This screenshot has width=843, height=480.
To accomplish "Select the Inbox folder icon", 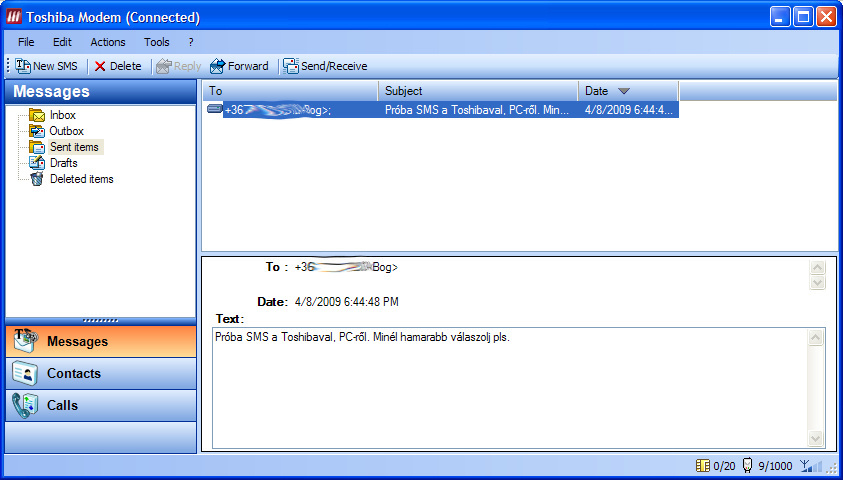I will [x=37, y=115].
